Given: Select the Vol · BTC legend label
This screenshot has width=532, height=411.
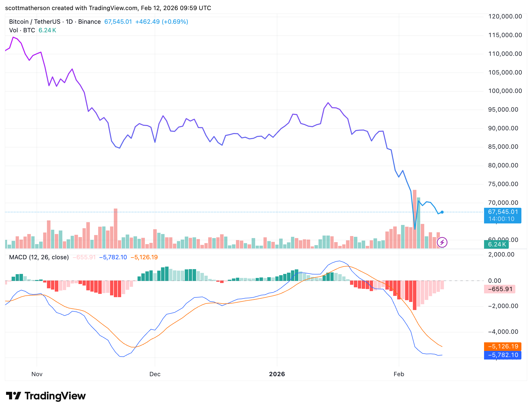Looking at the screenshot, I should 22,30.
